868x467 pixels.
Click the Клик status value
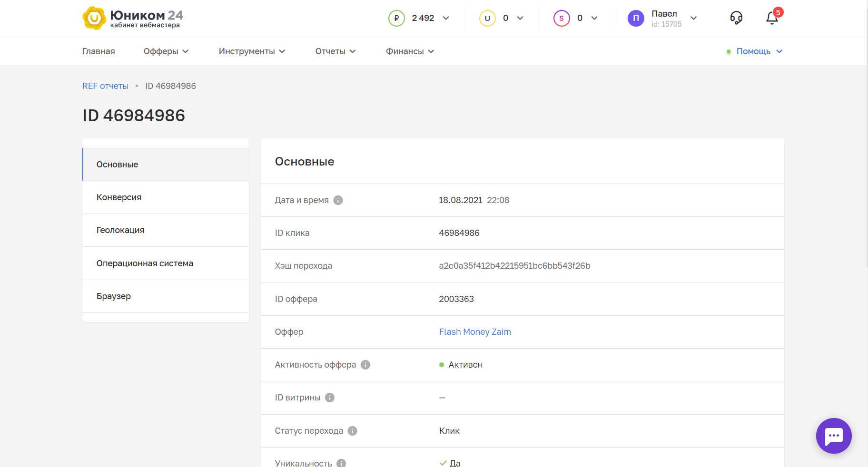tap(449, 431)
